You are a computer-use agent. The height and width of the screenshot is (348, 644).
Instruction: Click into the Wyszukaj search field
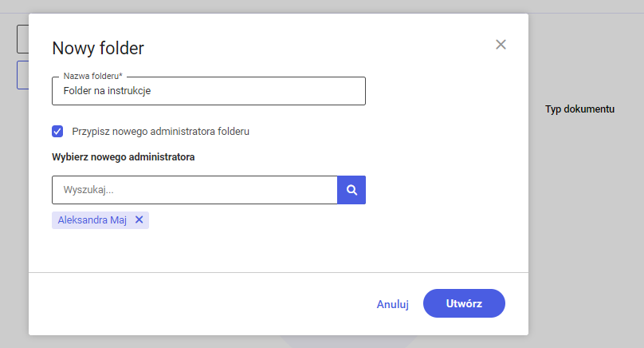pos(194,190)
